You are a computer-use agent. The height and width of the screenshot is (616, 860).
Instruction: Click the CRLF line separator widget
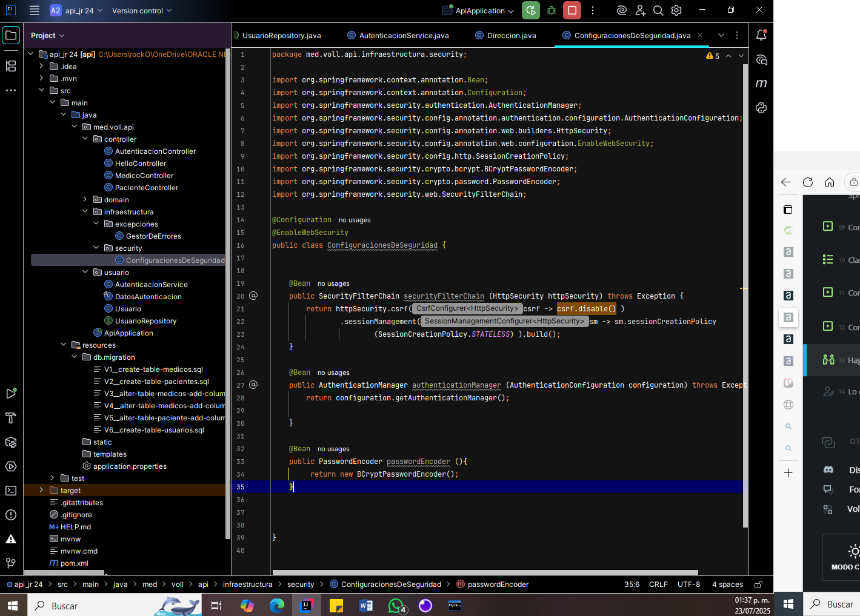[x=658, y=585]
